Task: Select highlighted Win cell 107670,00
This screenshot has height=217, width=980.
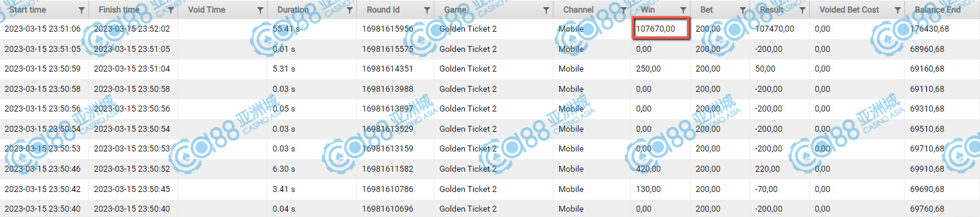Action: [x=660, y=29]
